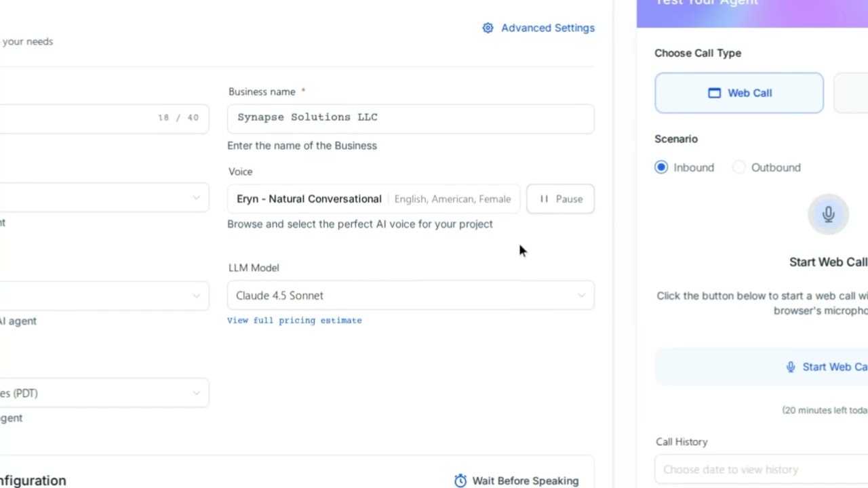Select the Web Call type
This screenshot has width=868, height=488.
[x=739, y=93]
